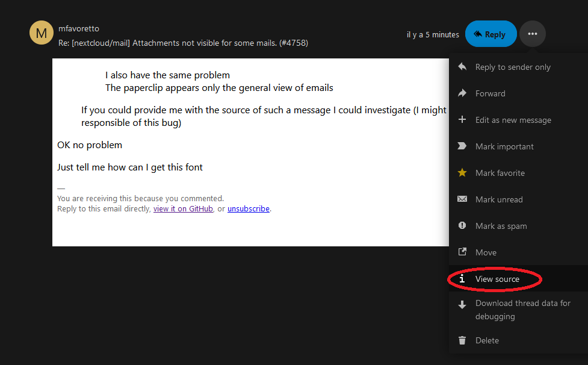588x365 pixels.
Task: Open the view it on GitHub link
Action: [183, 208]
